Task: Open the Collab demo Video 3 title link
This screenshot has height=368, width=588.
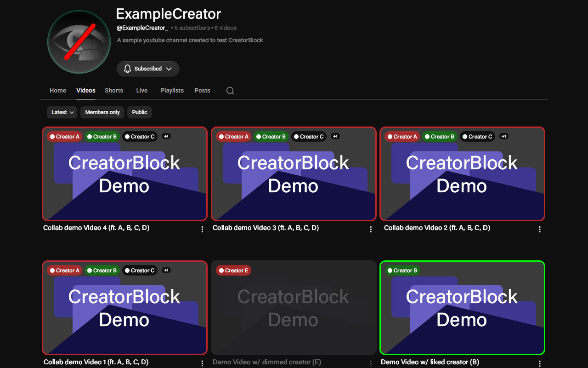Action: [x=266, y=228]
